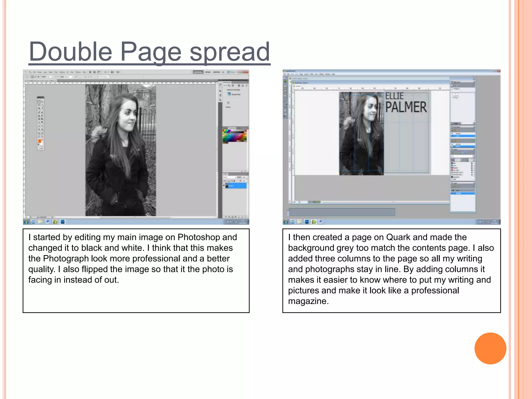Switch to the Design workspace in Photoshop
Viewport: 532px width, 399px height.
[208, 72]
